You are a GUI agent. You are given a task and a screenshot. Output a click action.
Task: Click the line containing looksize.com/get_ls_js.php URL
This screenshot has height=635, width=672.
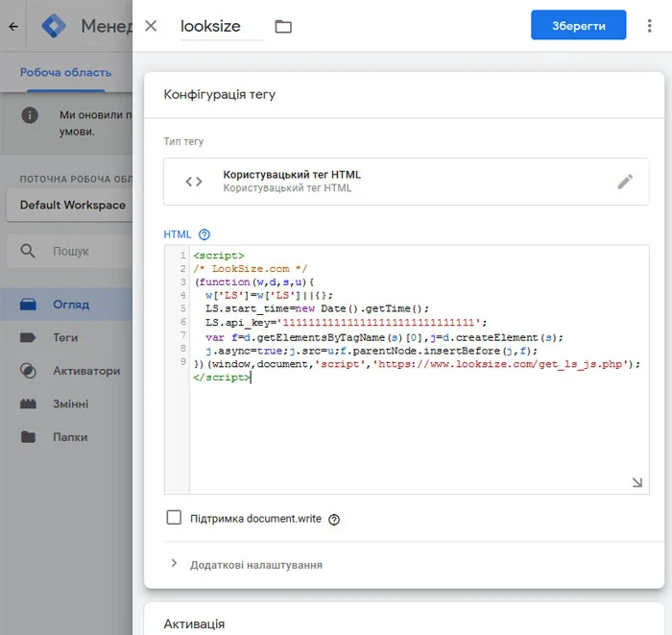(417, 364)
